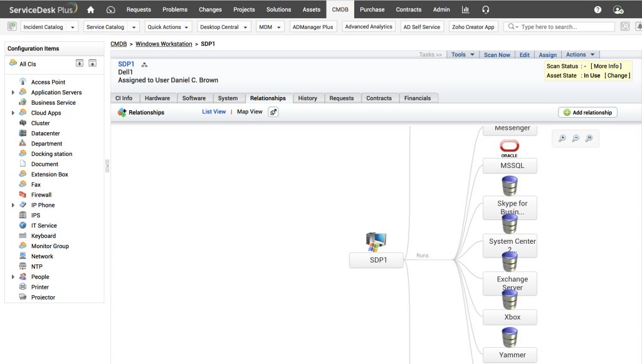
Task: Click the Home icon in top navigation
Action: [x=91, y=9]
